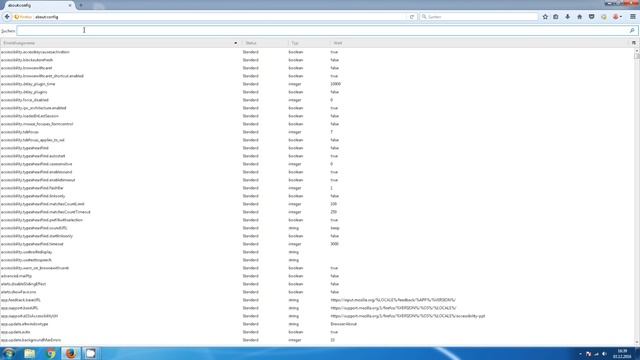
Task: Click the input.mozilla.org feedback URL value
Action: click(393, 300)
